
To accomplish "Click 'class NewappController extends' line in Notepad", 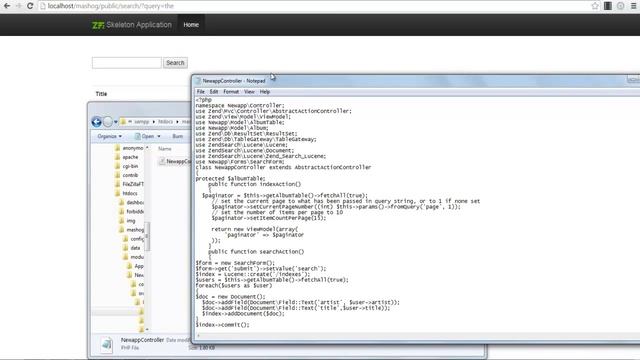I will coord(283,167).
